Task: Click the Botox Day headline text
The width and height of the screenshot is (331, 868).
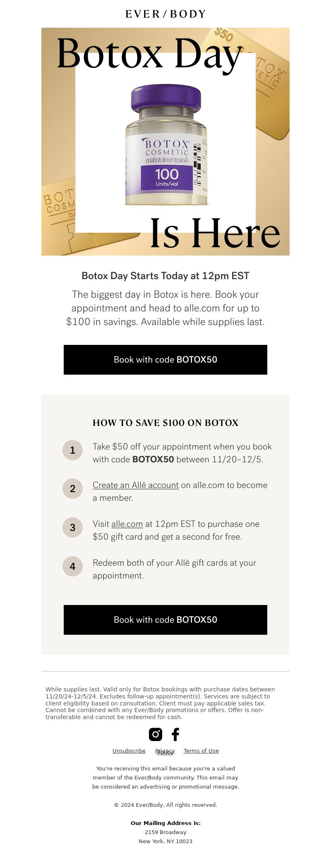Action: (x=149, y=55)
